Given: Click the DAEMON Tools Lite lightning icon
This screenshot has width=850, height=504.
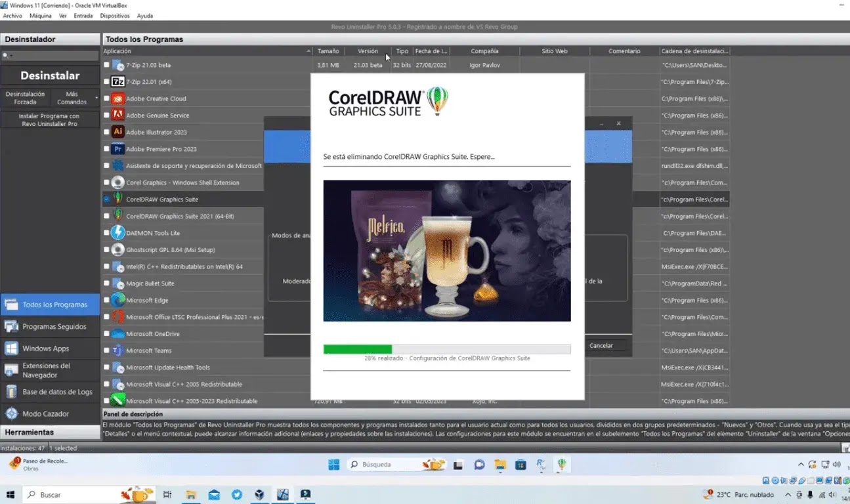Looking at the screenshot, I should [118, 233].
